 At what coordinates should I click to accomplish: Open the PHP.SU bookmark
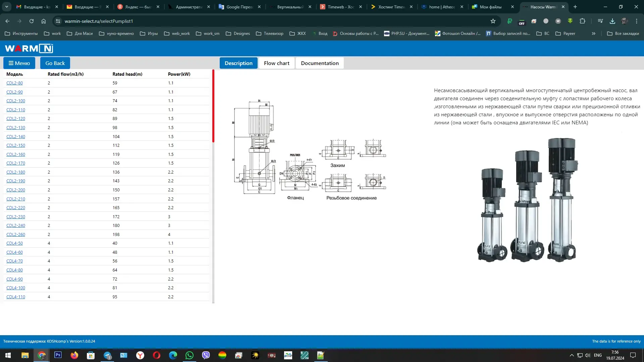(x=407, y=34)
